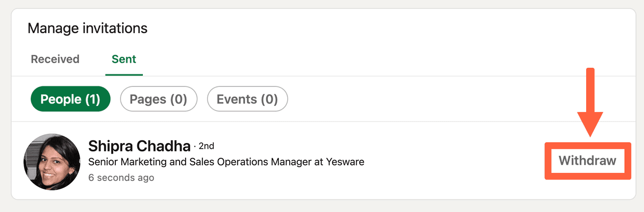The width and height of the screenshot is (644, 212).
Task: Click the '6 seconds ago' timestamp
Action: pyautogui.click(x=121, y=177)
